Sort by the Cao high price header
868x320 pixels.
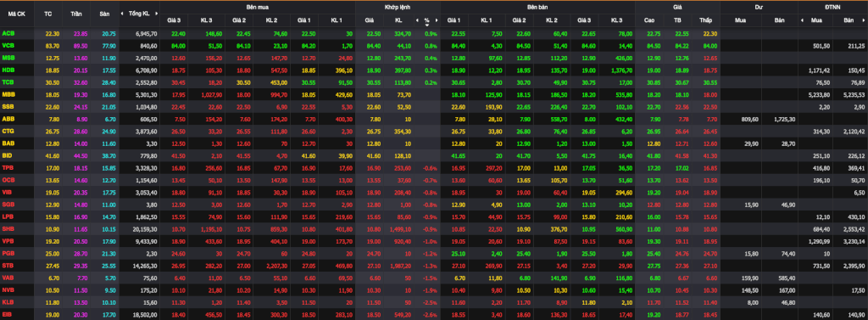[x=648, y=20]
